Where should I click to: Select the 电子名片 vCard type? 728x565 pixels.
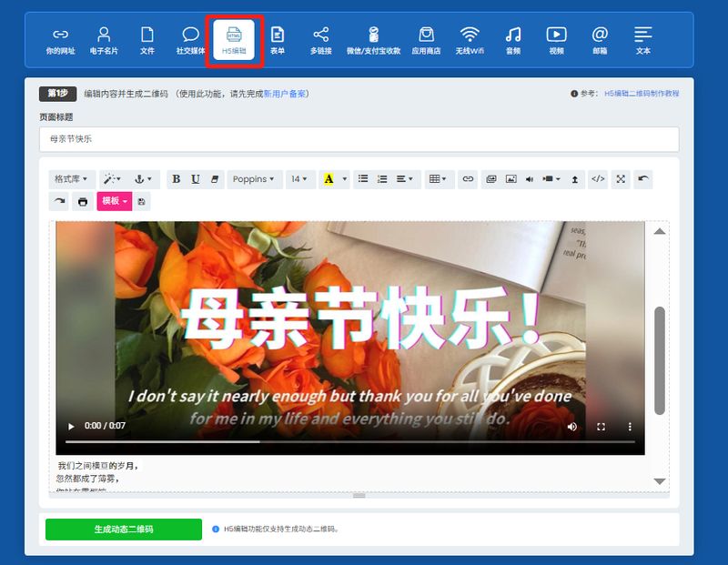point(104,41)
